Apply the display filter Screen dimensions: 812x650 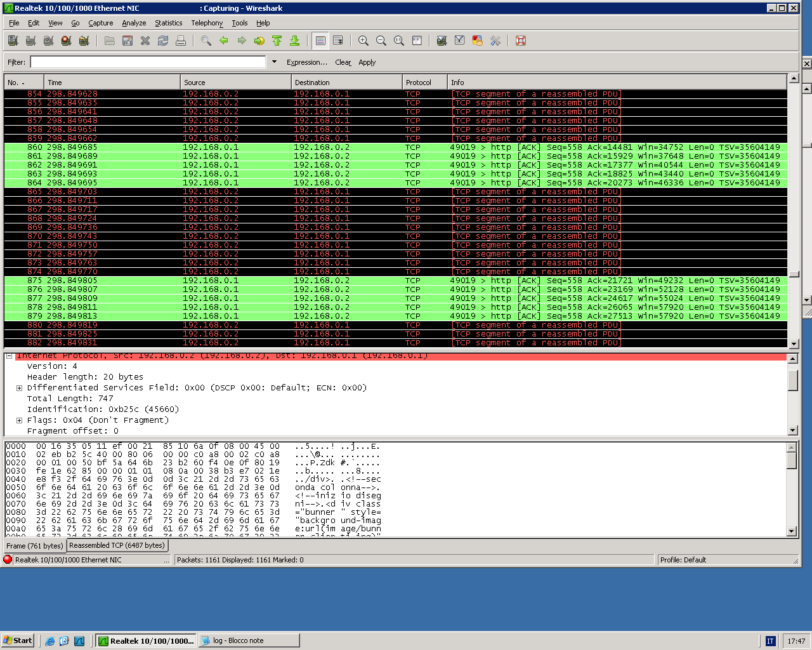(x=367, y=62)
